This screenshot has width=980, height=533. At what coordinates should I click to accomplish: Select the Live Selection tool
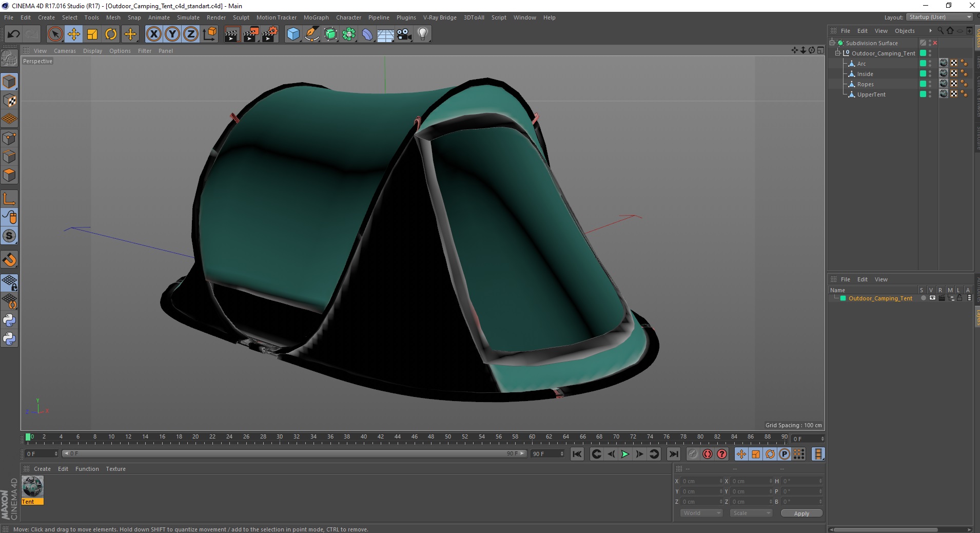pyautogui.click(x=55, y=34)
